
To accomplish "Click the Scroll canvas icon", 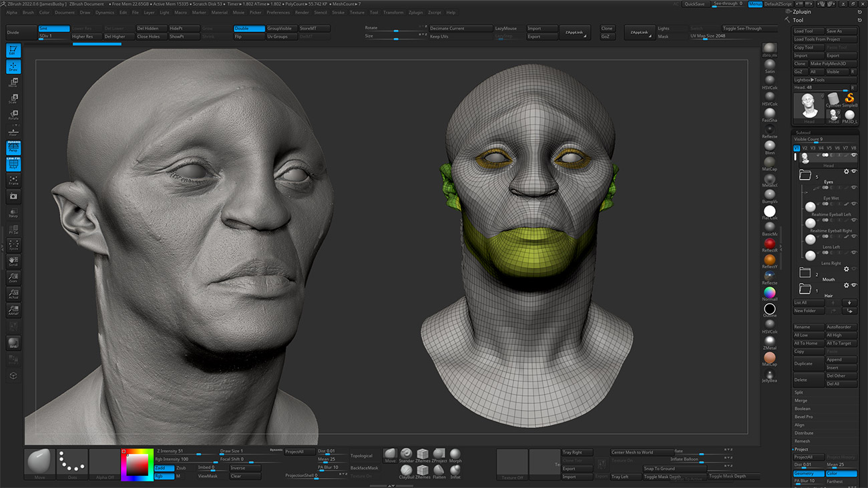I will click(x=13, y=261).
